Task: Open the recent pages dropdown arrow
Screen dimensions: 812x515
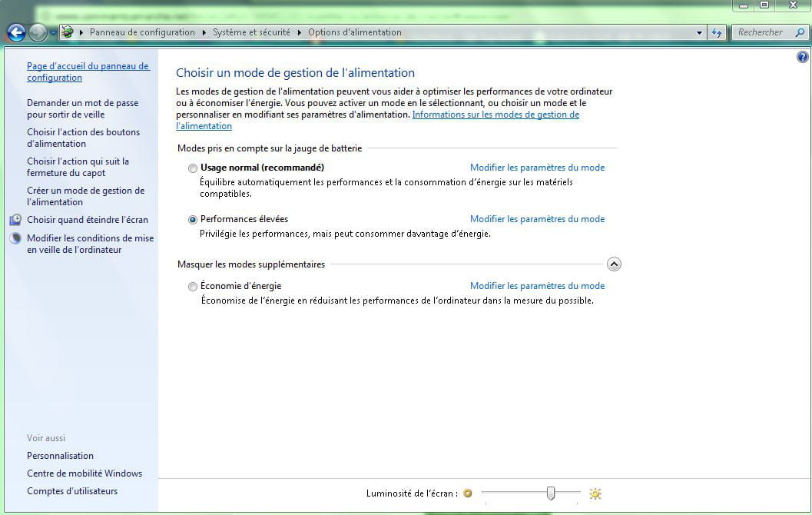Action: [53, 32]
